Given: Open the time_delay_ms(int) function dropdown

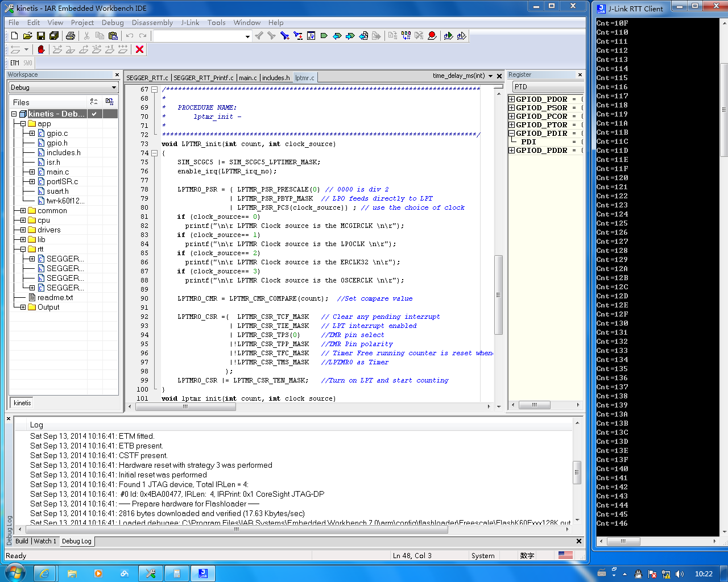Looking at the screenshot, I should (490, 76).
